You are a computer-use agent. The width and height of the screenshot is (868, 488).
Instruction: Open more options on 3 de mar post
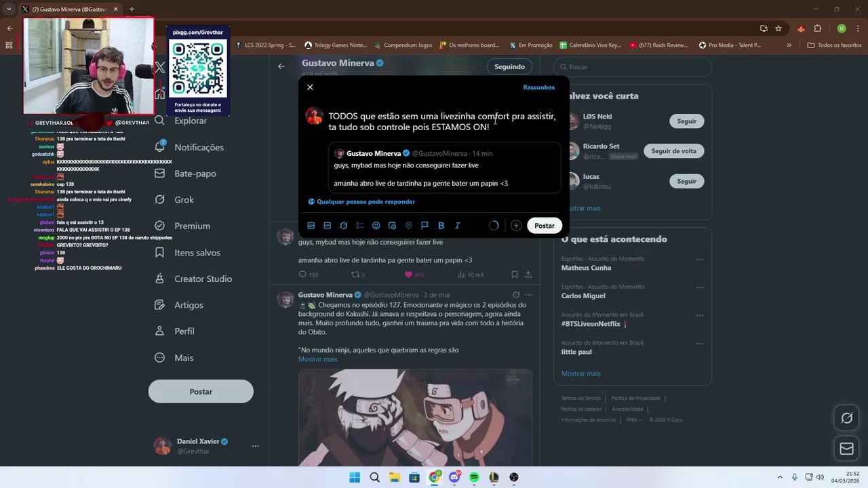click(x=528, y=296)
